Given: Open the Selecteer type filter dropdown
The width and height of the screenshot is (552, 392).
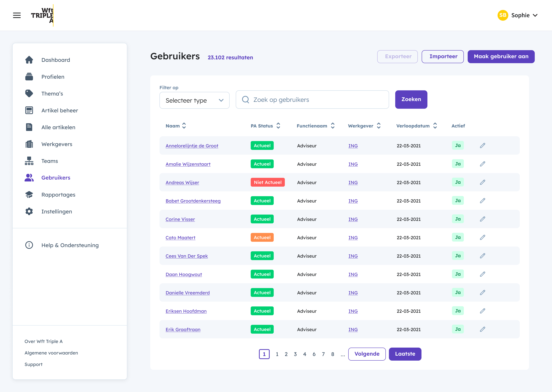Looking at the screenshot, I should [194, 100].
